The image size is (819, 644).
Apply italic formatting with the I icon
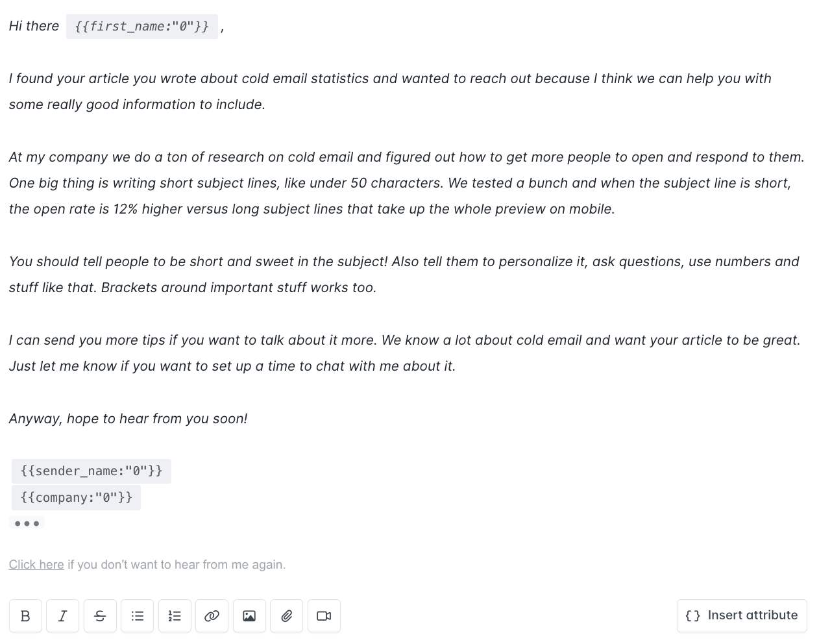[62, 615]
